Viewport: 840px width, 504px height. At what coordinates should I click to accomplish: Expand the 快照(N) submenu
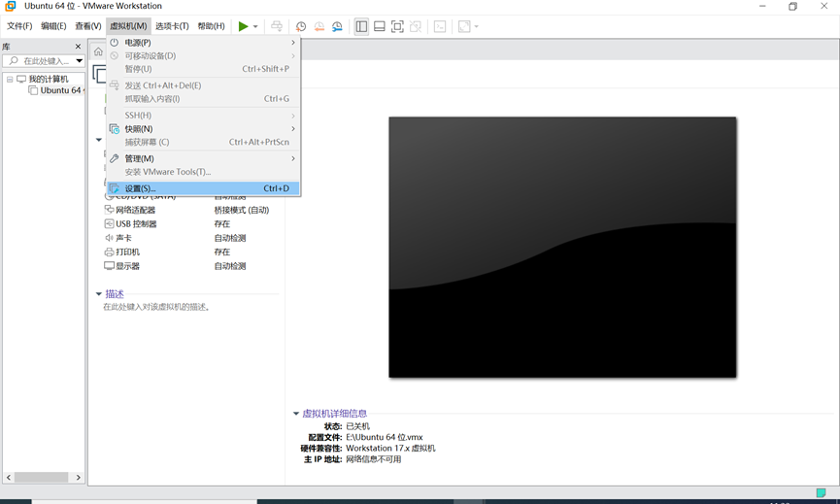(203, 129)
